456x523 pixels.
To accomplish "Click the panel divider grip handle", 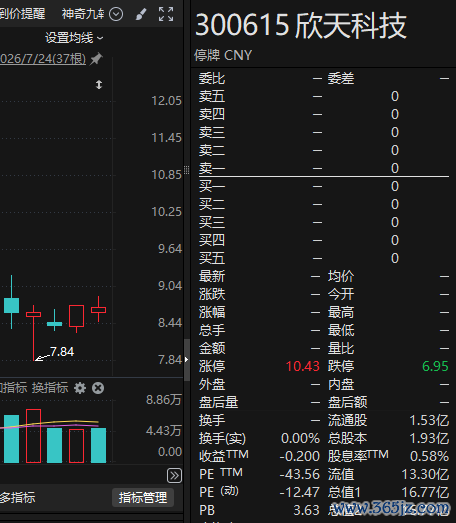I will [186, 170].
